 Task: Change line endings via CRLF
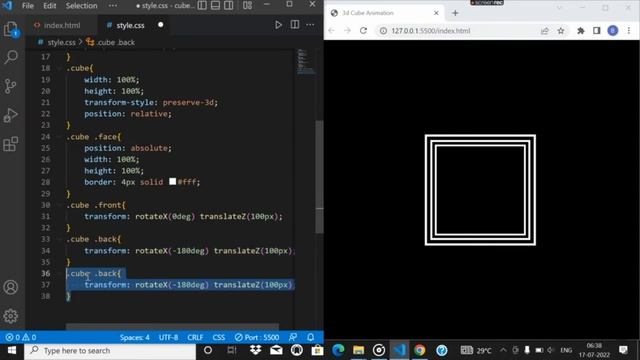tap(195, 338)
